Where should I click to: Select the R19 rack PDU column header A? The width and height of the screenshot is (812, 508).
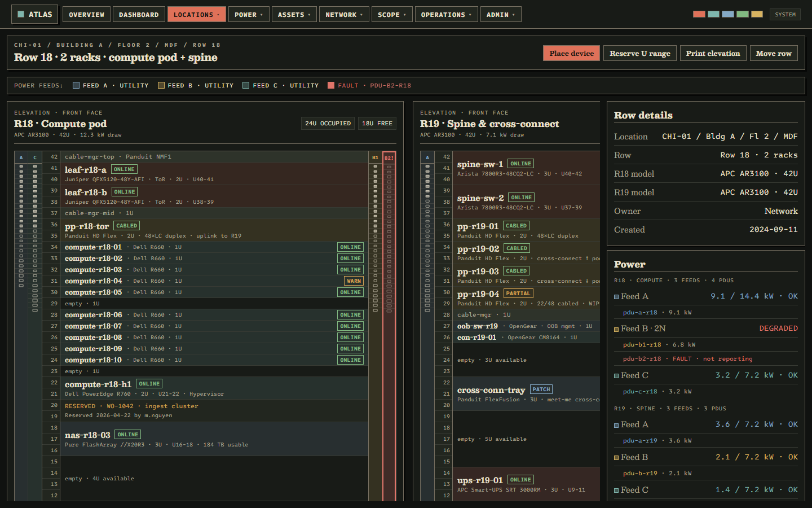(427, 157)
